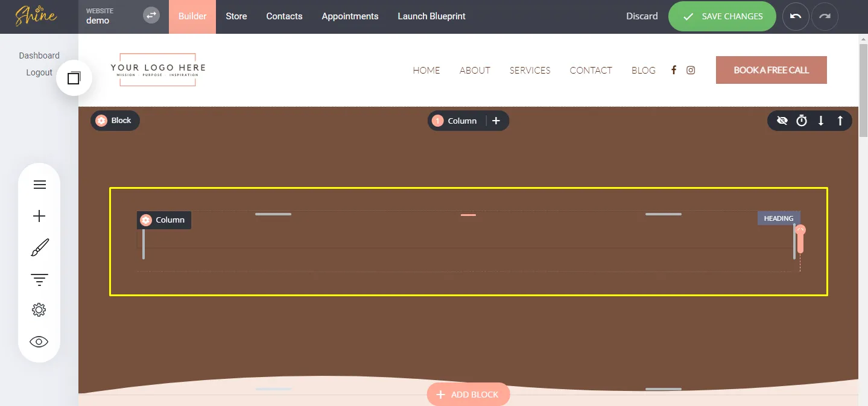Screen dimensions: 868x406
Task: Toggle block visibility with crossed eye icon
Action: click(x=782, y=121)
